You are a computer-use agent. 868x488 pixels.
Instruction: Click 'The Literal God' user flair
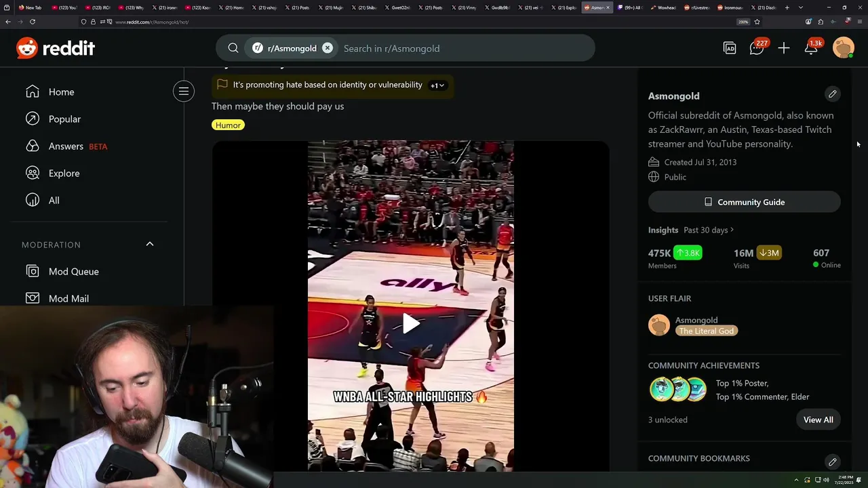pyautogui.click(x=706, y=331)
